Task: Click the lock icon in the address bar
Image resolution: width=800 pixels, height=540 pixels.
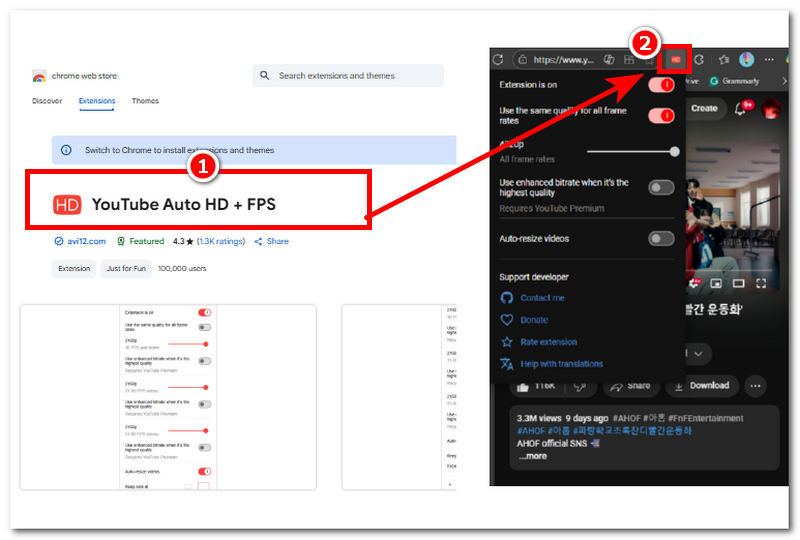Action: pyautogui.click(x=522, y=60)
